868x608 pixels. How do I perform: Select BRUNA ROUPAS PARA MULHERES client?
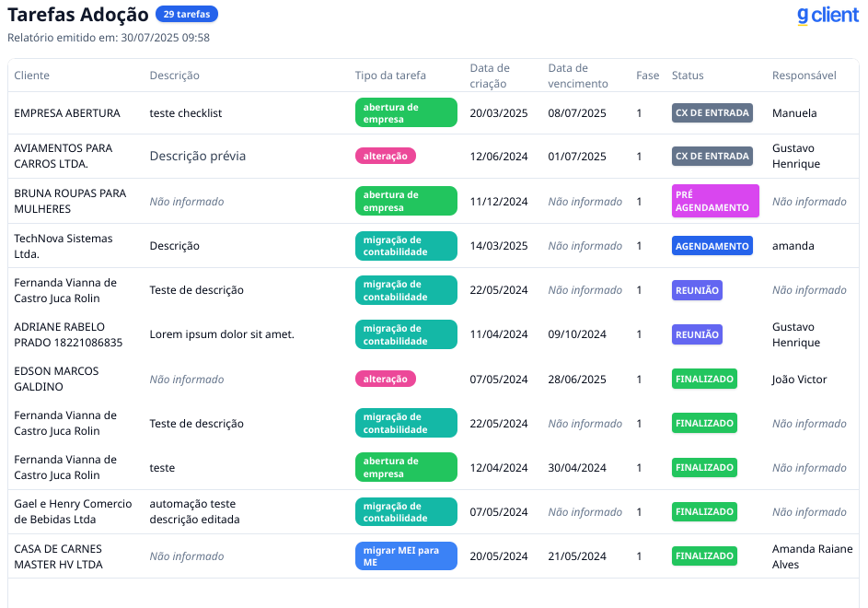pos(70,201)
